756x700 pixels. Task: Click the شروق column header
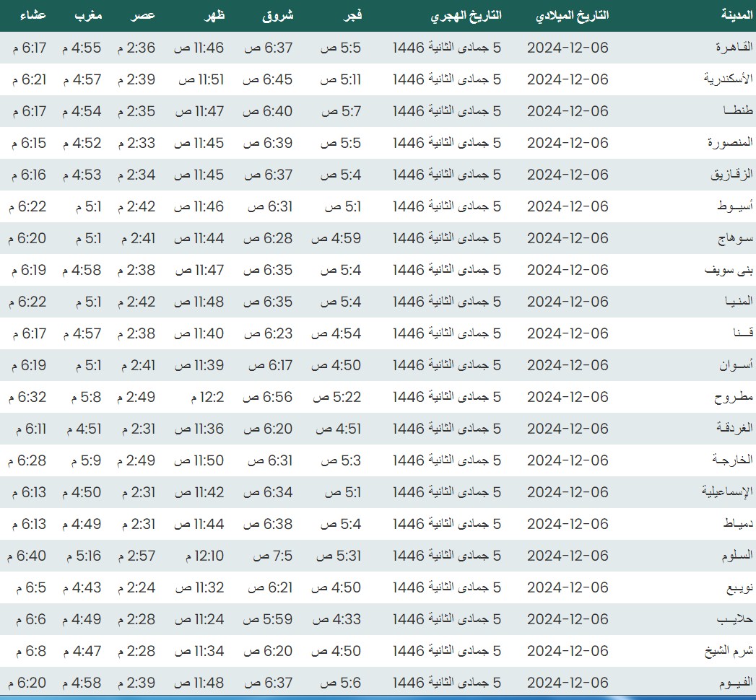tap(277, 15)
